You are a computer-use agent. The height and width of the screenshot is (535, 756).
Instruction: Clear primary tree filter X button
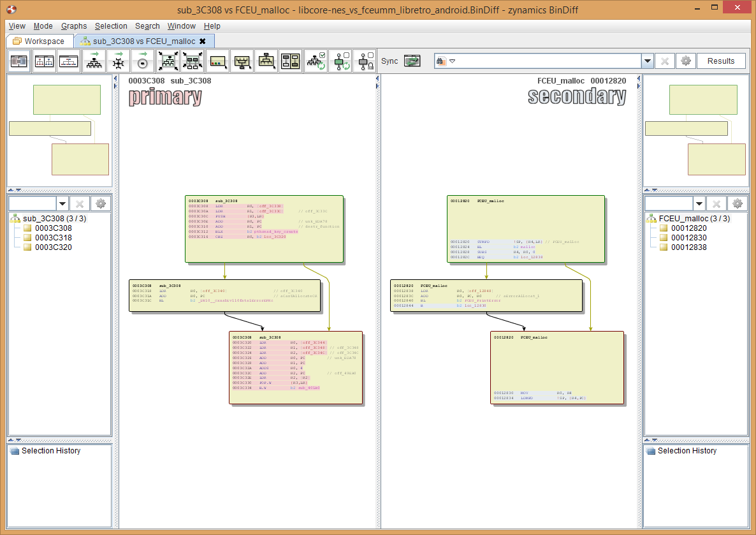click(x=80, y=203)
